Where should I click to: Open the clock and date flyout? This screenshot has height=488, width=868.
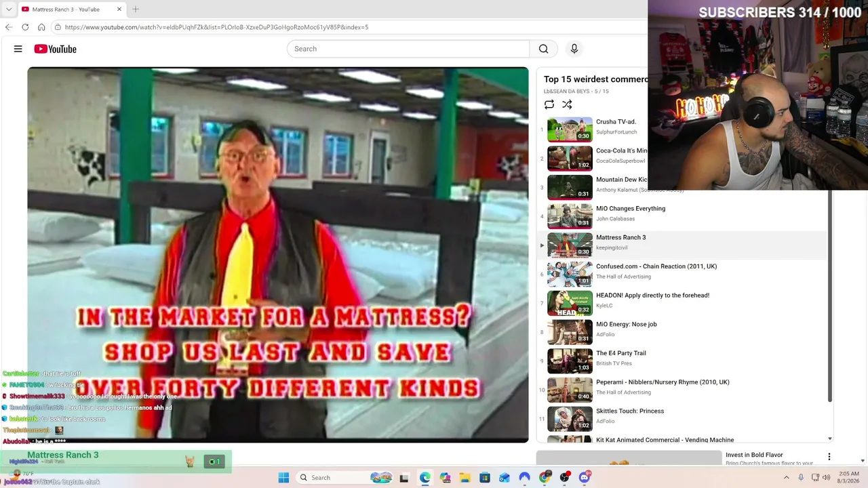click(x=849, y=478)
